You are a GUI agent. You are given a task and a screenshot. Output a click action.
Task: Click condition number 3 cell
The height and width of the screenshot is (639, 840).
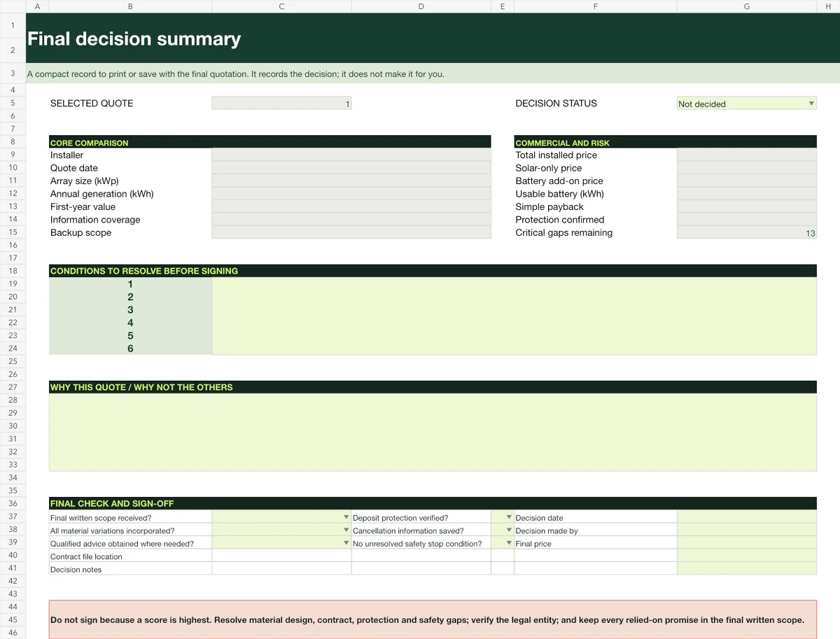tap(130, 309)
